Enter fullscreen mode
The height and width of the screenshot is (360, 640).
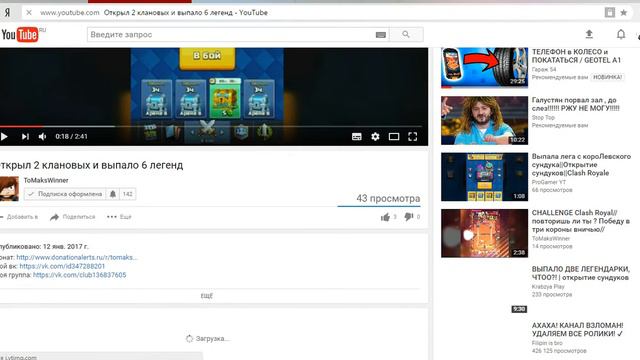click(x=413, y=137)
